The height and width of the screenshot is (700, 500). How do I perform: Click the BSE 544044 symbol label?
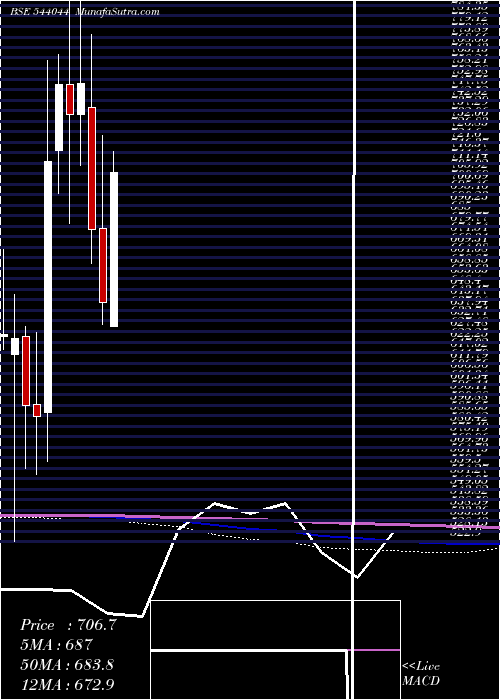tap(39, 12)
